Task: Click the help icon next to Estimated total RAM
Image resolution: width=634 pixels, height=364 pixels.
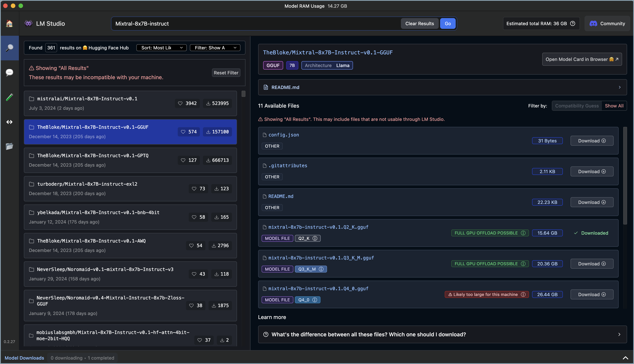Action: point(573,23)
